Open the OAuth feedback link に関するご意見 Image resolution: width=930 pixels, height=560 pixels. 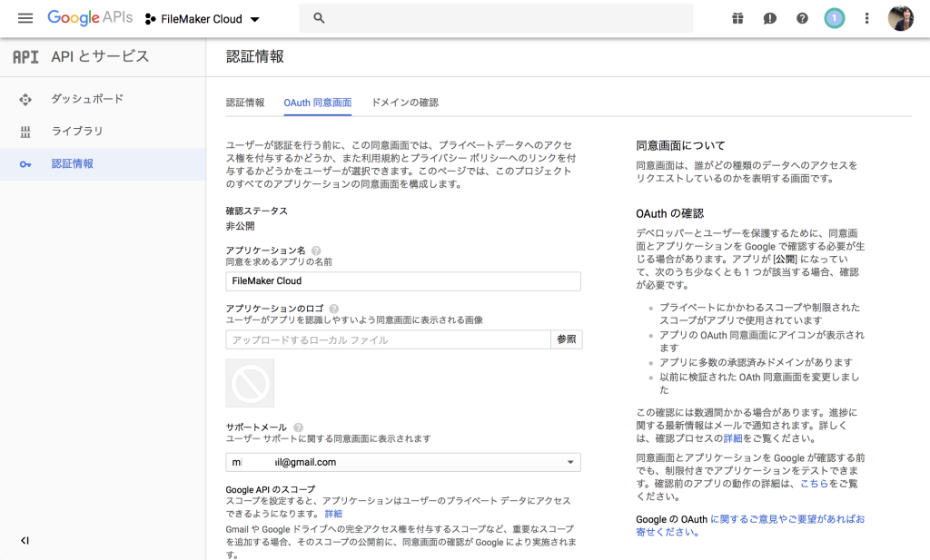(x=750, y=526)
